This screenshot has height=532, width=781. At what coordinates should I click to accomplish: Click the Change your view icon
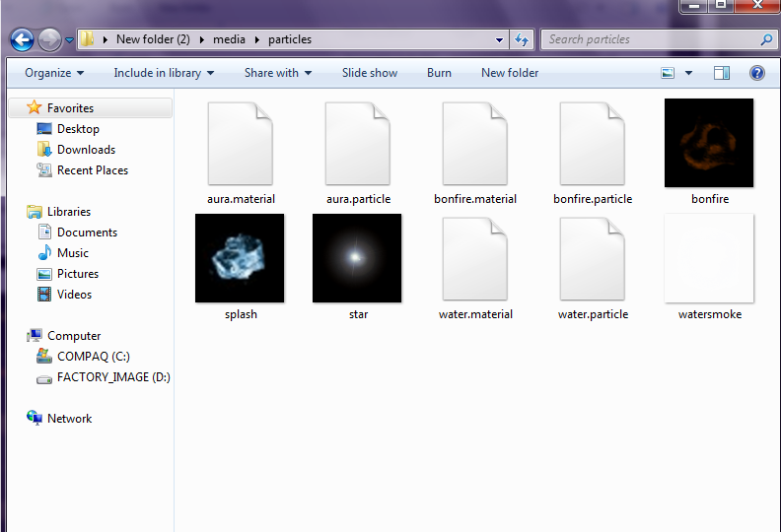668,73
